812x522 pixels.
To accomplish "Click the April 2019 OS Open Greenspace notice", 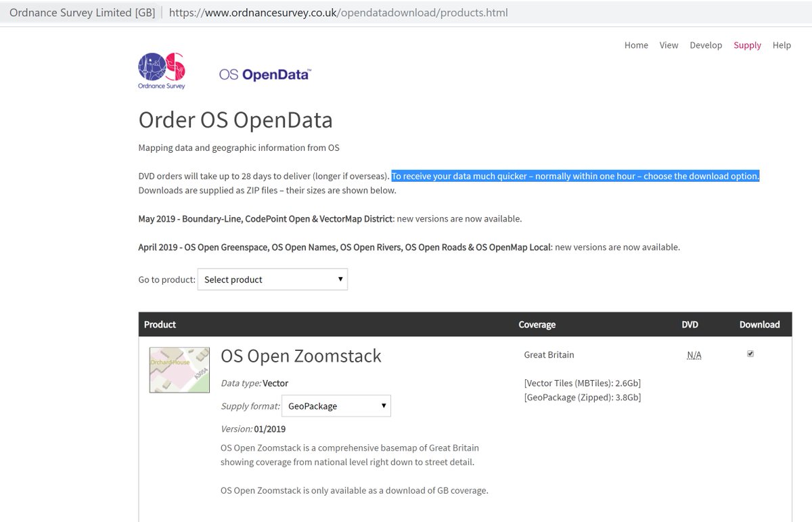I will [x=409, y=247].
